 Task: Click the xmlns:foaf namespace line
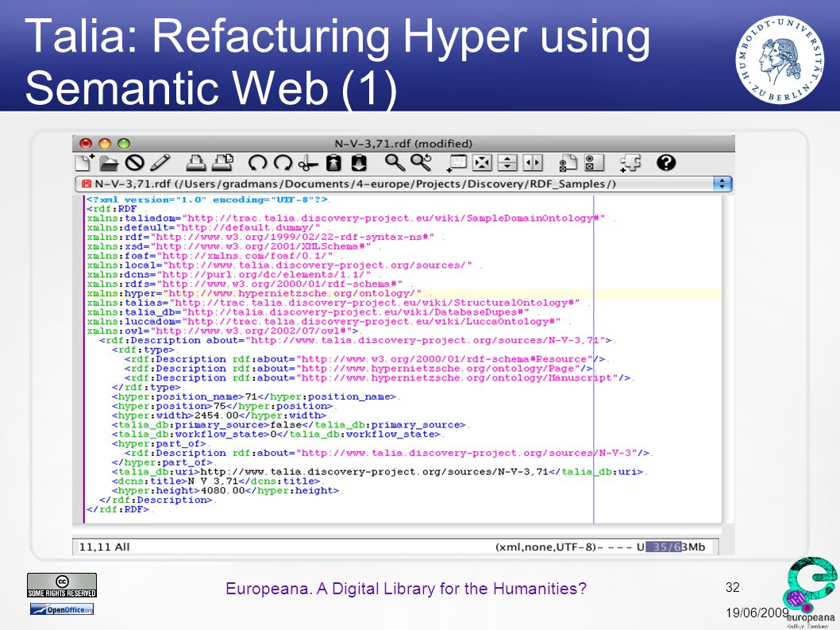click(210, 256)
